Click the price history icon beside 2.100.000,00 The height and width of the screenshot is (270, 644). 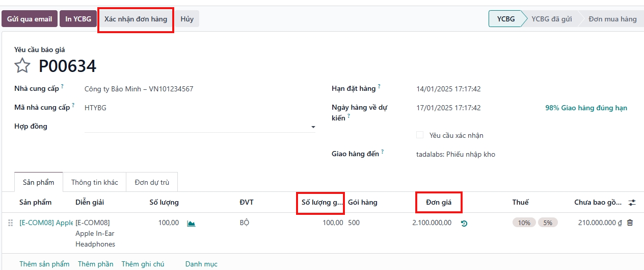[x=464, y=223]
